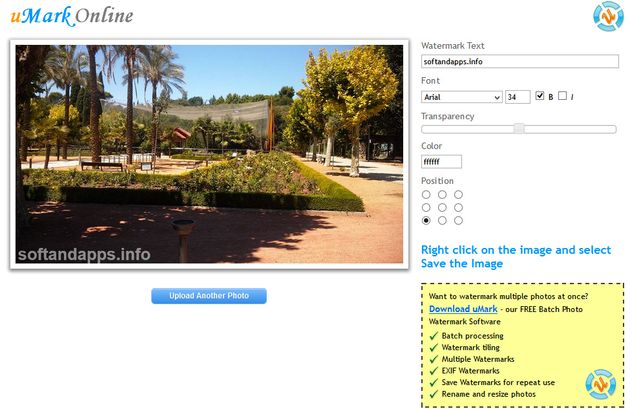Enable the Italic checkbox
630x409 pixels.
tap(562, 96)
